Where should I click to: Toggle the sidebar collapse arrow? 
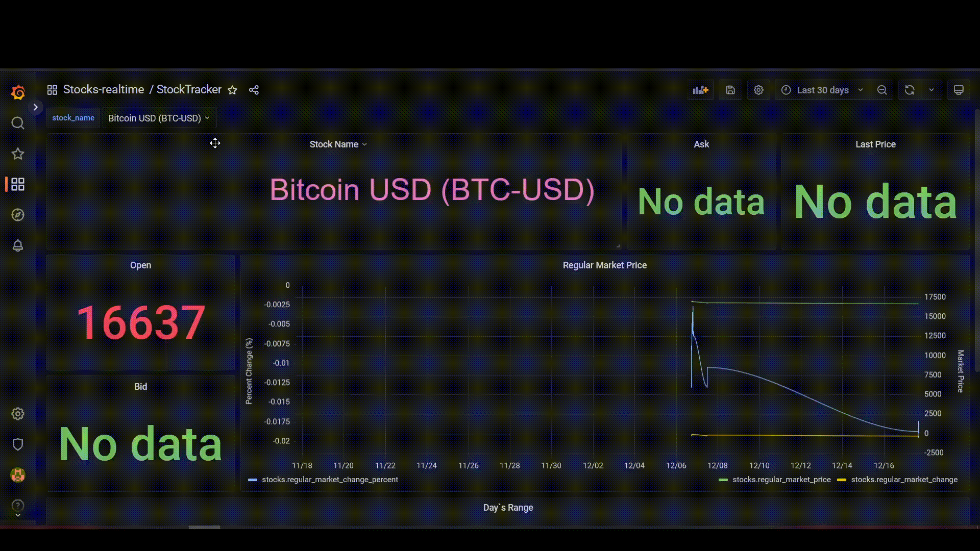click(36, 107)
